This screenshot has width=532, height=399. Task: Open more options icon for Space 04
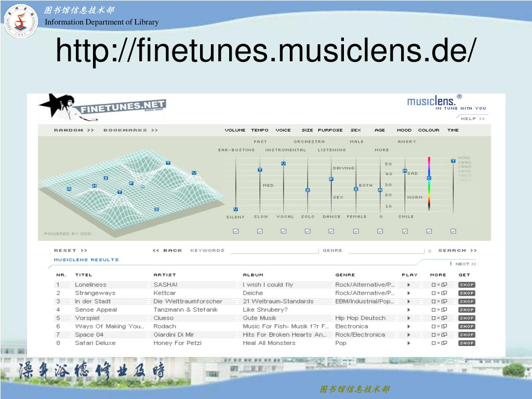click(440, 335)
